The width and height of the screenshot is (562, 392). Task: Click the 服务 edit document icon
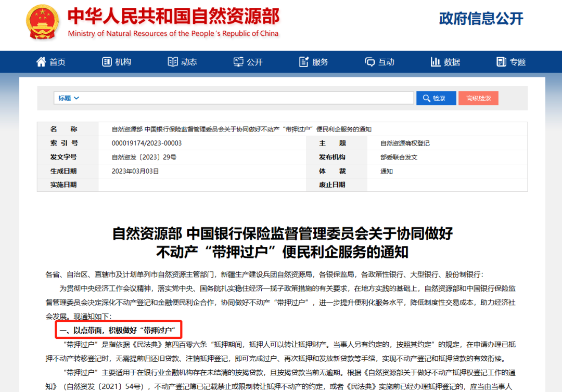pyautogui.click(x=304, y=62)
